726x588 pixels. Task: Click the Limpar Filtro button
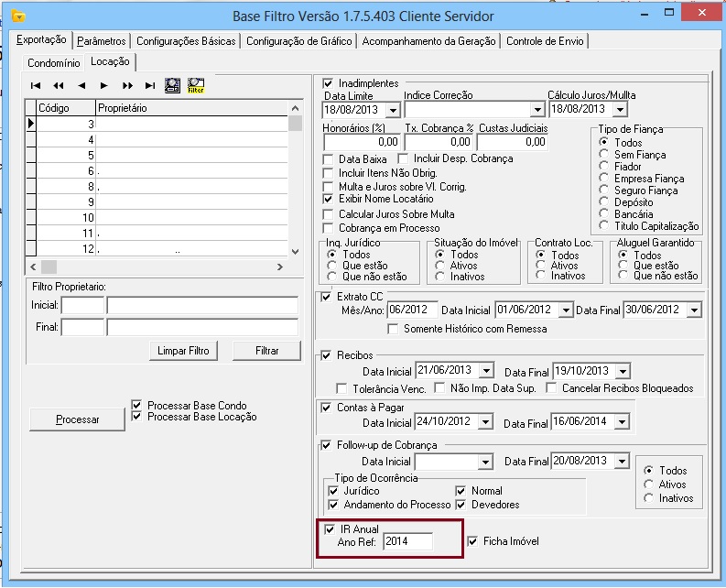(183, 351)
